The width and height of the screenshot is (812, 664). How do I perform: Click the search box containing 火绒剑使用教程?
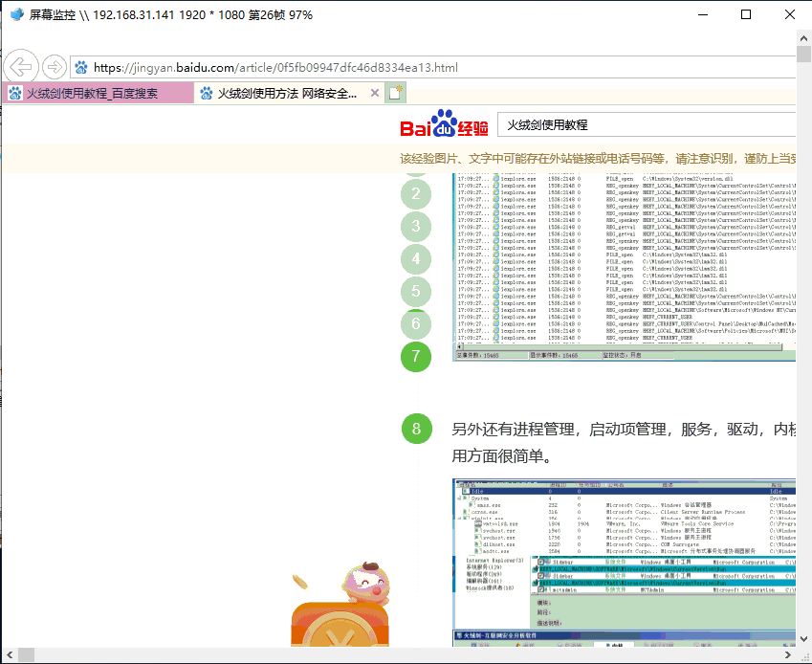pyautogui.click(x=647, y=124)
